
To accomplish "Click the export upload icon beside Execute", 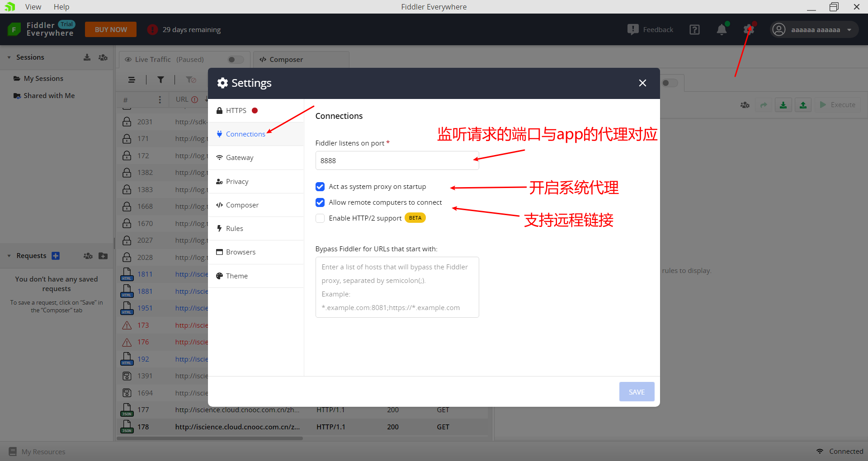I will (803, 105).
